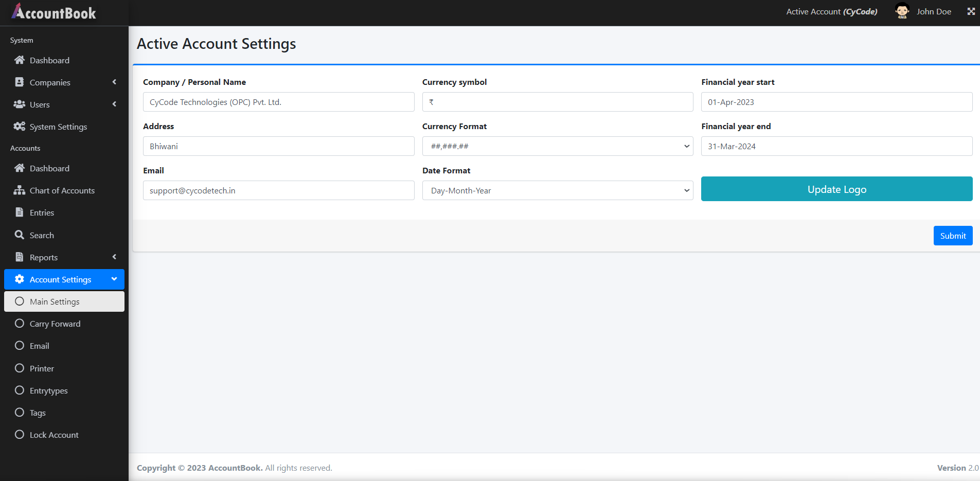The height and width of the screenshot is (481, 980).
Task: Click the Update Logo button
Action: coord(836,189)
